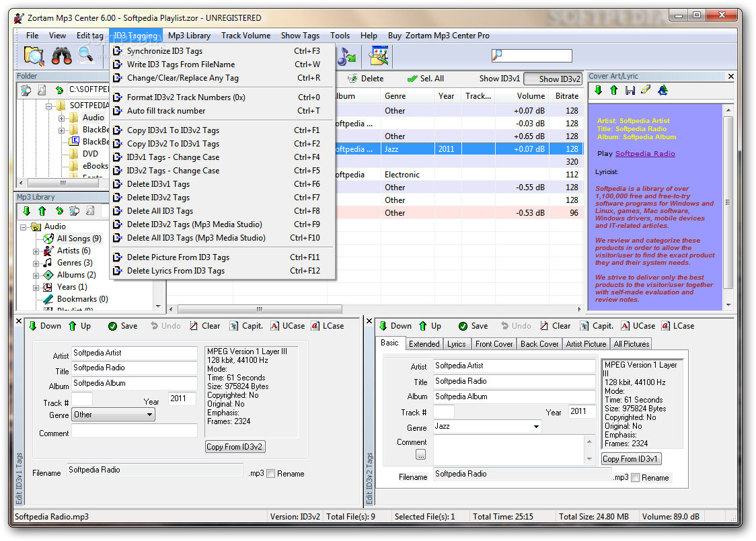756x541 pixels.
Task: Click Copy From ID3v1 button
Action: click(631, 458)
